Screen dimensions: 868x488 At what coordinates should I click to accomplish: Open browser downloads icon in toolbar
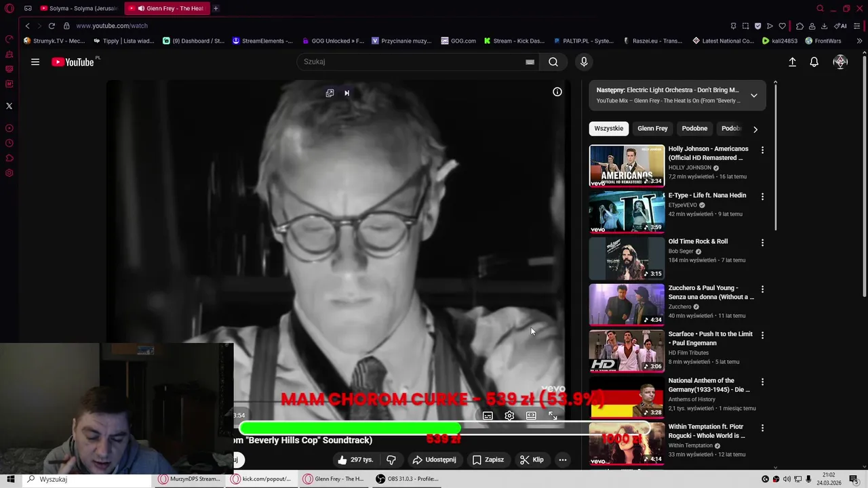pyautogui.click(x=824, y=26)
